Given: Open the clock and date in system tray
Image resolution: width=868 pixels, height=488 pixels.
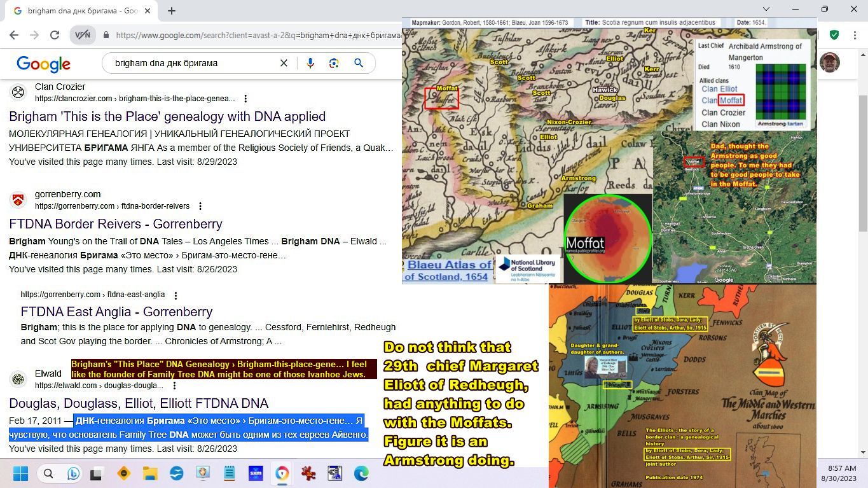Looking at the screenshot, I should point(838,473).
